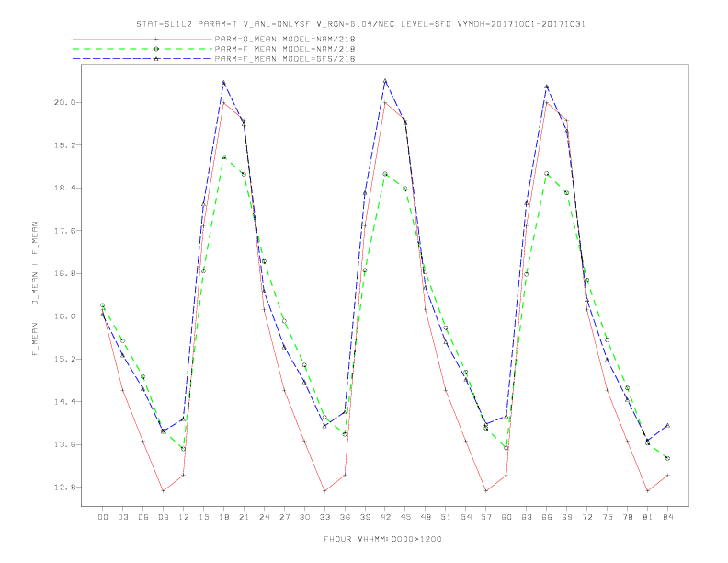The height and width of the screenshot is (563, 728).
Task: Click x-axis tick label 63
Action: 527,517
